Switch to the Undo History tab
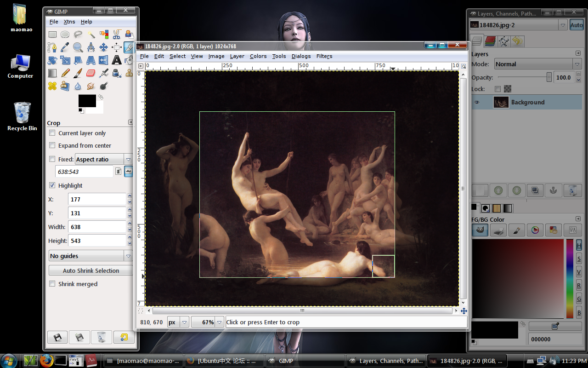The height and width of the screenshot is (368, 588). click(518, 41)
